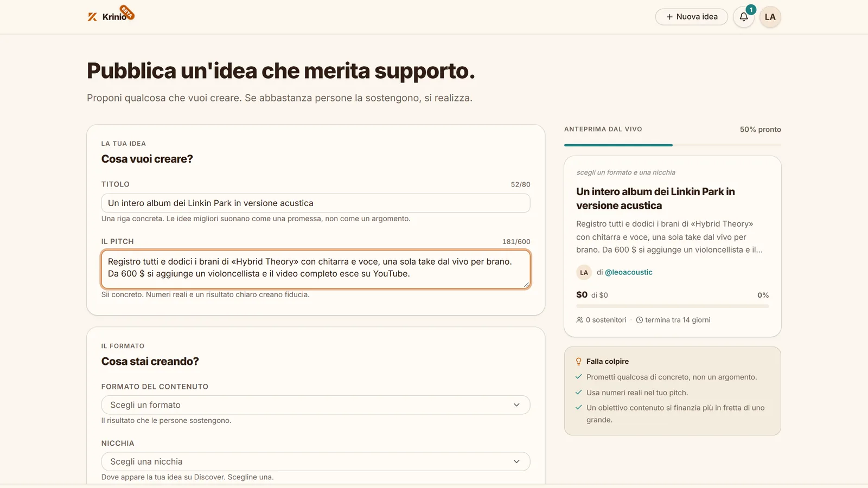Viewport: 868px width, 488px height.
Task: Open the Scegli un formato dropdown
Action: click(x=316, y=405)
